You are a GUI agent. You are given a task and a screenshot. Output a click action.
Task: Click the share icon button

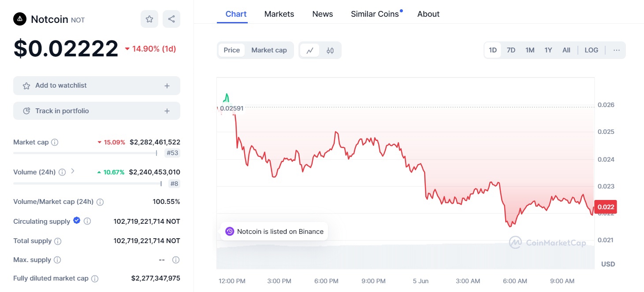pos(171,19)
